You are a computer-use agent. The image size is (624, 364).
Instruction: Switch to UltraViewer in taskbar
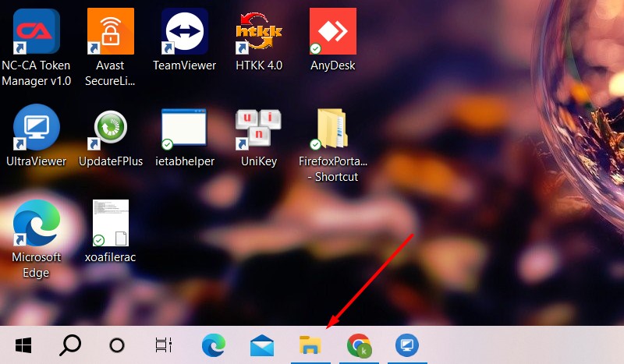tap(407, 345)
